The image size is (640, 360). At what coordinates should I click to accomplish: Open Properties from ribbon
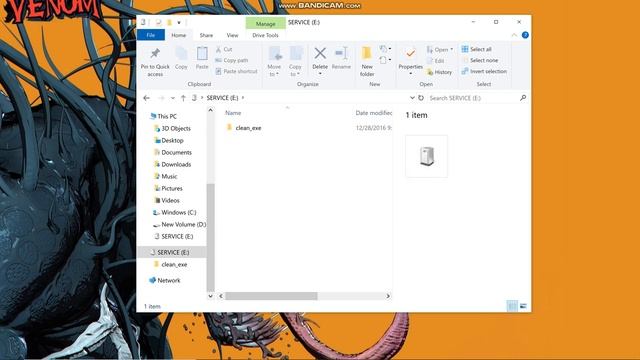pyautogui.click(x=411, y=61)
